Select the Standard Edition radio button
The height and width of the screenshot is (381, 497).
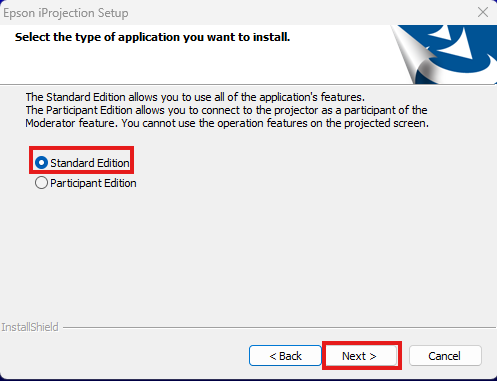pyautogui.click(x=41, y=163)
